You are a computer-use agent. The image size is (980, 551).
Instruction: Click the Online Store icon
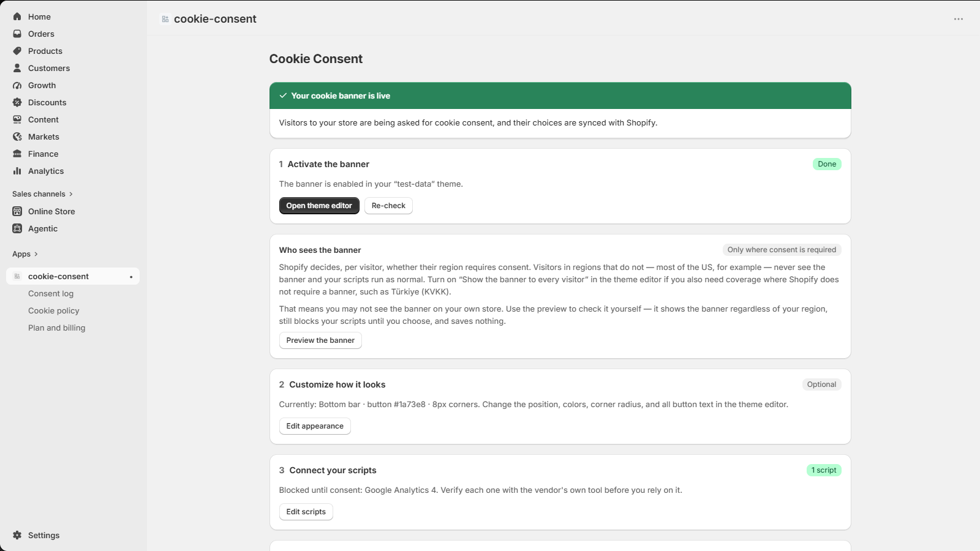click(x=17, y=211)
